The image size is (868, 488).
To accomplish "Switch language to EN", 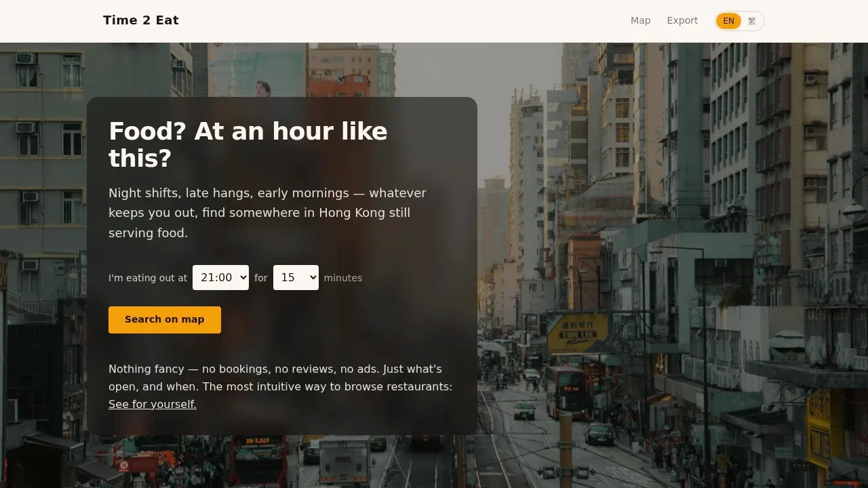I will pyautogui.click(x=728, y=21).
